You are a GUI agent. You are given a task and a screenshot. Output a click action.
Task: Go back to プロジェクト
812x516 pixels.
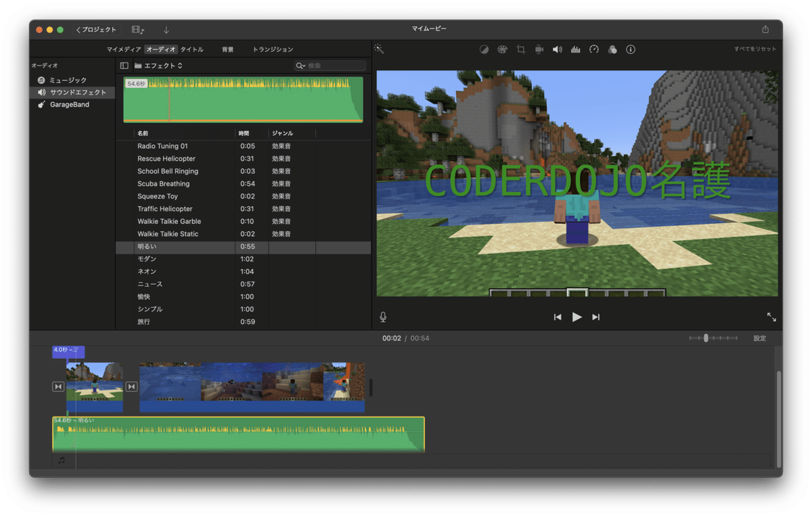point(96,30)
